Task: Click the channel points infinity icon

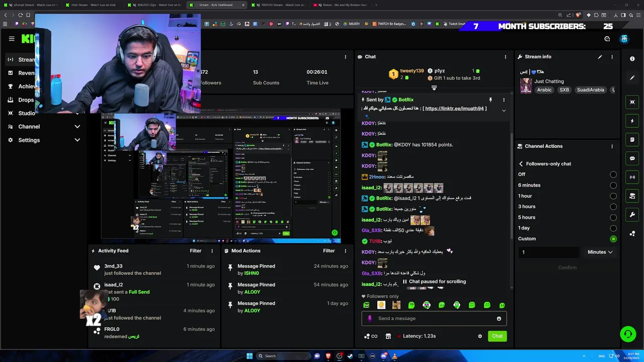Action: pyautogui.click(x=371, y=336)
